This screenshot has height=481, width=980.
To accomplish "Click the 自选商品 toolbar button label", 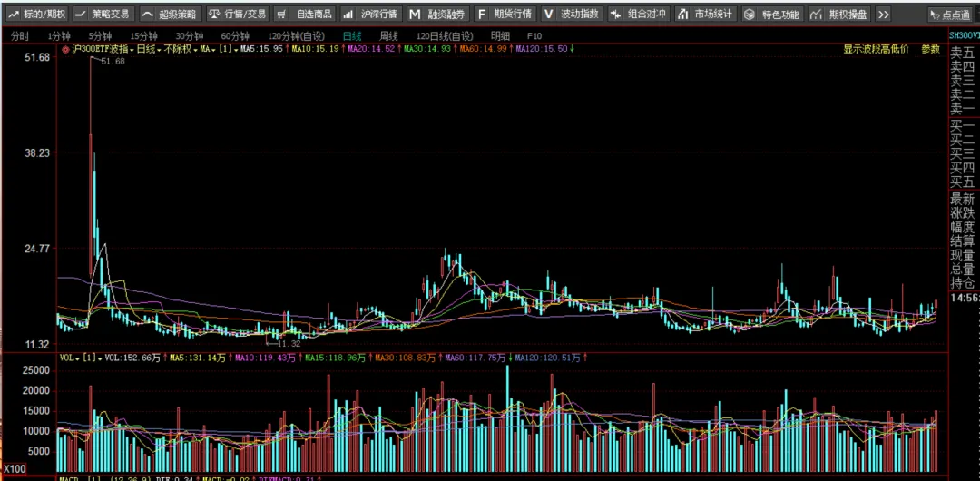I will click(314, 14).
